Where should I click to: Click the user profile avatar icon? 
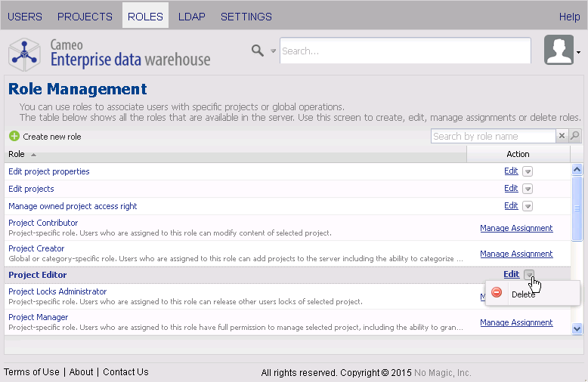tap(559, 50)
